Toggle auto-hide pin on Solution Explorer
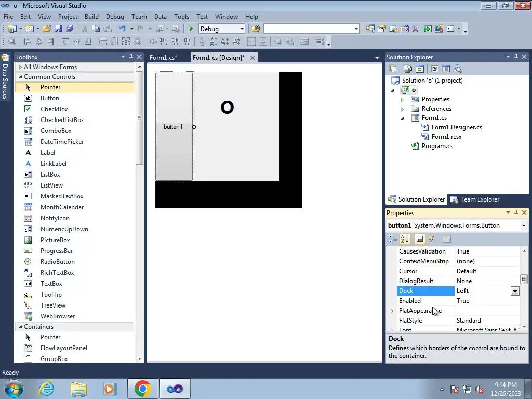532x399 pixels. click(516, 57)
